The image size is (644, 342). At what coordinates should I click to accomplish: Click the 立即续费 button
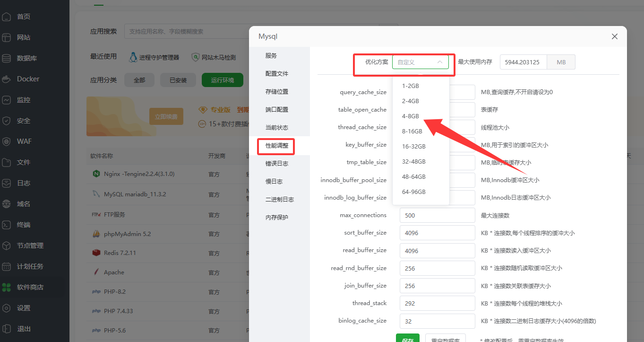pyautogui.click(x=166, y=116)
